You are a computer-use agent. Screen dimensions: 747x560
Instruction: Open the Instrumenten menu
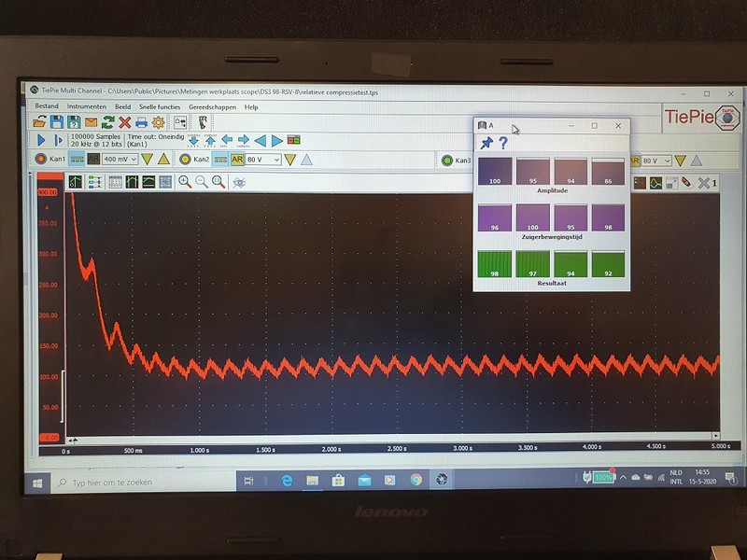pos(87,106)
